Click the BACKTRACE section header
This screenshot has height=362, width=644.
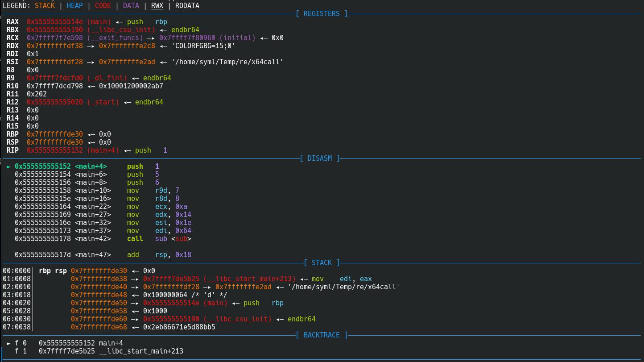(x=321, y=335)
